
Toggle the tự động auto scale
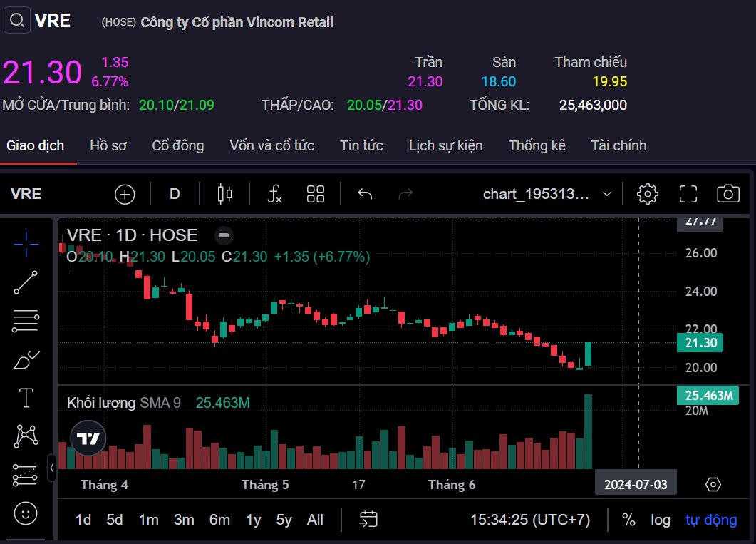[x=710, y=520]
